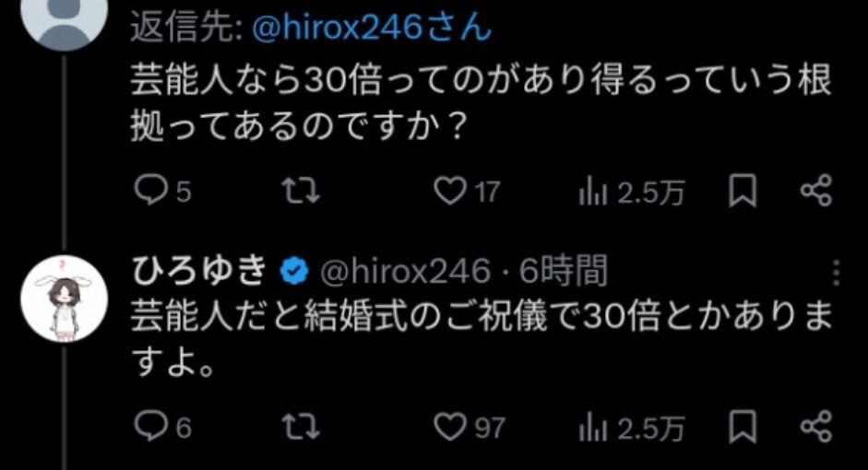Like the first tweet with 17 likes
The image size is (868, 470).
pos(467,192)
